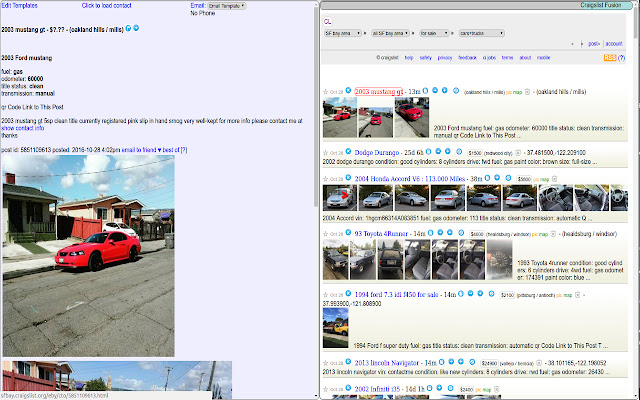Click the 'safety' footer link
The width and height of the screenshot is (640, 400).
(425, 58)
